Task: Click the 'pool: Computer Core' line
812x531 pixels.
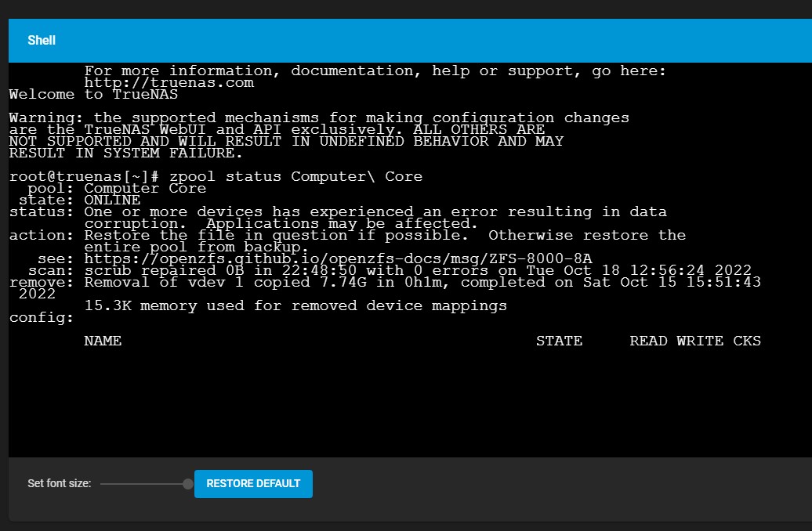Action: [x=117, y=189]
